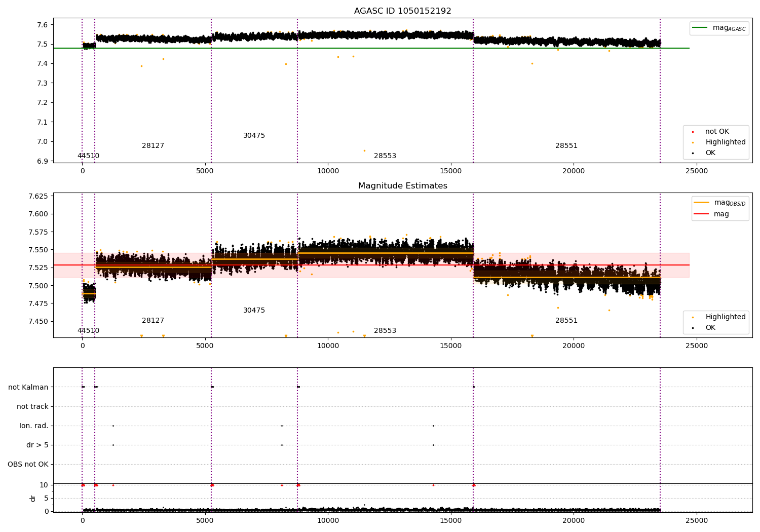Image resolution: width=760 pixels, height=532 pixels.
Task: Click 'not OK' legend entry in top plot
Action: point(710,132)
